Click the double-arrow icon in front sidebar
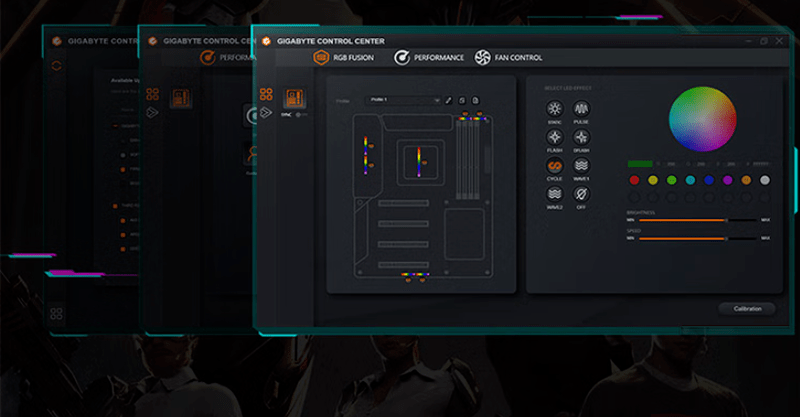 click(266, 112)
